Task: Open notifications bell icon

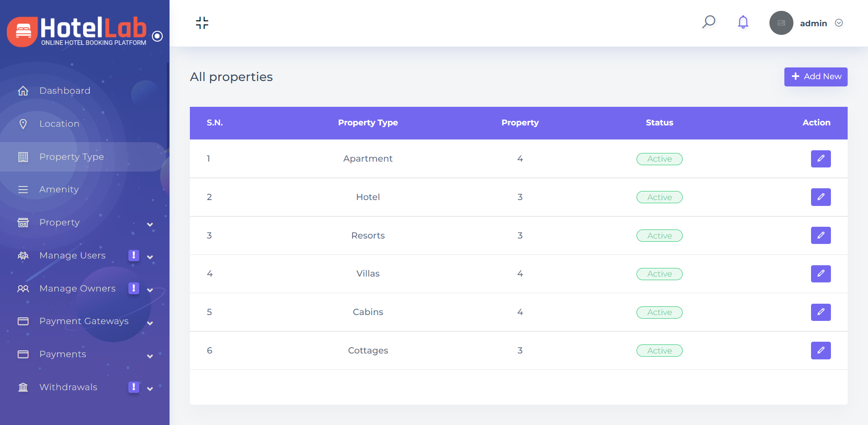Action: point(743,22)
